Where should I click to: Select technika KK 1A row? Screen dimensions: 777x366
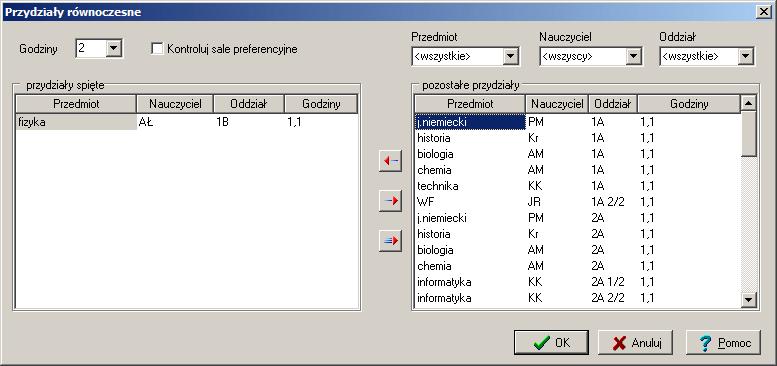[x=577, y=186]
